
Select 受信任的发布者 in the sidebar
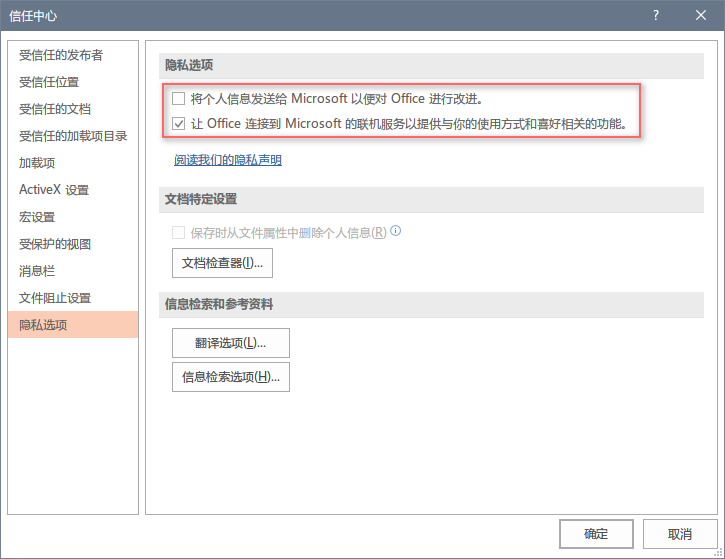61,55
